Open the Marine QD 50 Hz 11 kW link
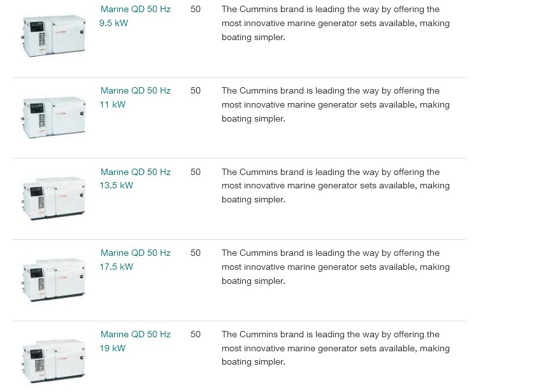Viewport: 546px width, 392px height. (135, 91)
